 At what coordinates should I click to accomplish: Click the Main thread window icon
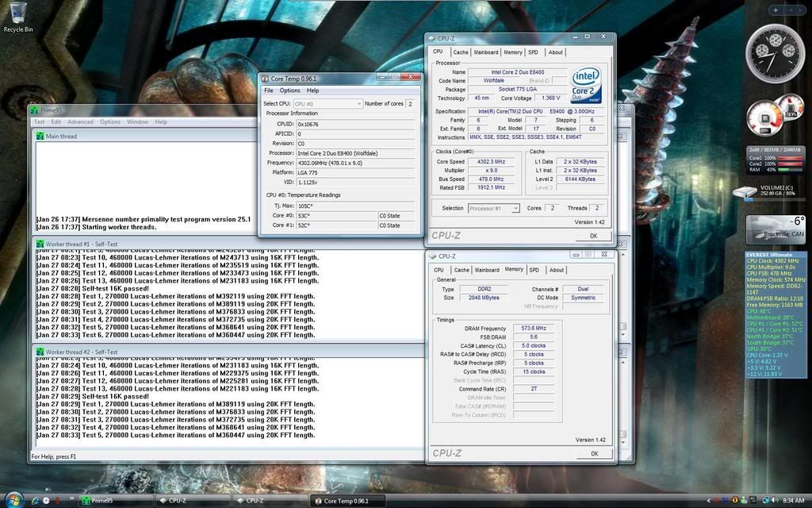(40, 136)
